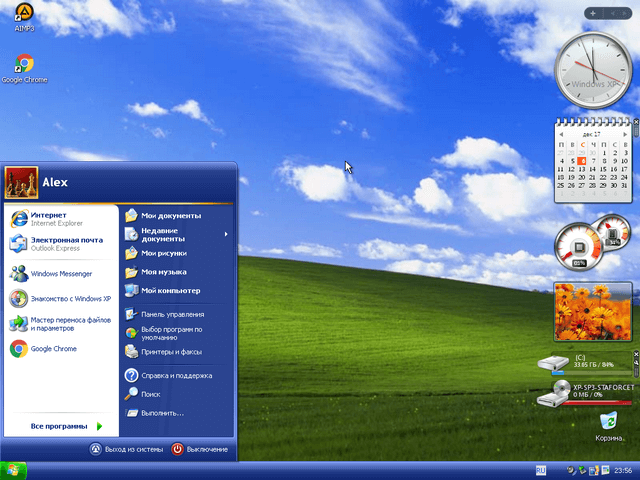Open Internet Explorer from the Start menu
The image size is (640, 480).
tap(60, 219)
